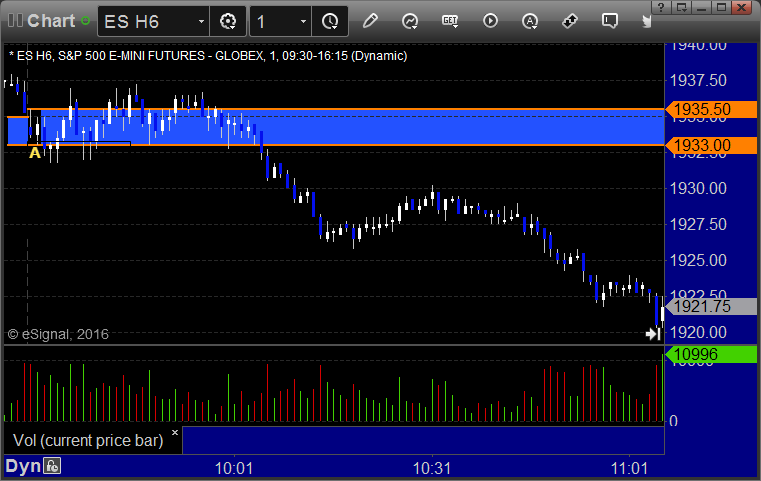The width and height of the screenshot is (761, 481).
Task: Open the ES H6 symbol dropdown arrow
Action: click(x=201, y=21)
